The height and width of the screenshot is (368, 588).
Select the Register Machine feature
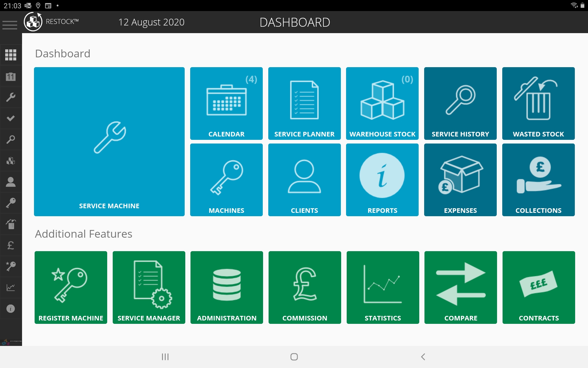[71, 287]
